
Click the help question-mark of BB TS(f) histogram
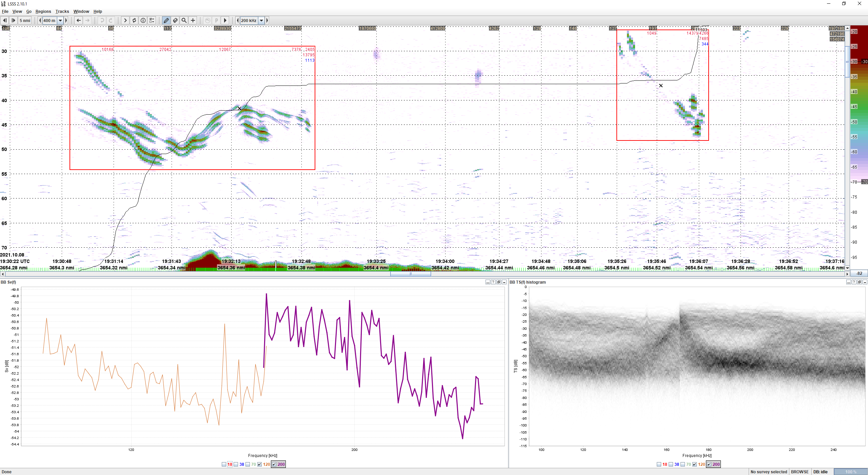pyautogui.click(x=854, y=282)
